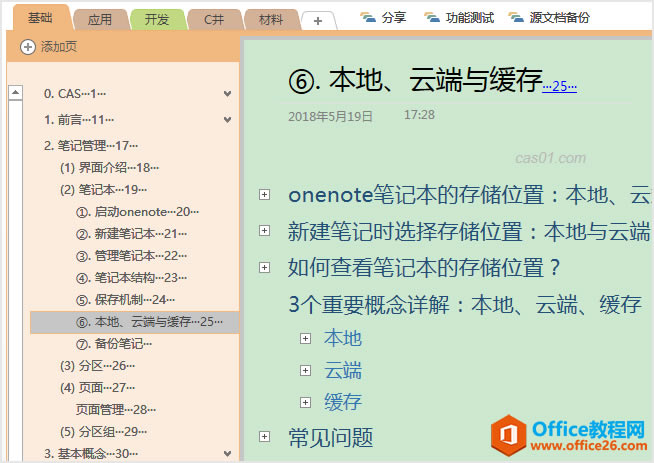The image size is (654, 463).
Task: Click the page title ⑥. 本地、云端与缓存
Action: (415, 80)
